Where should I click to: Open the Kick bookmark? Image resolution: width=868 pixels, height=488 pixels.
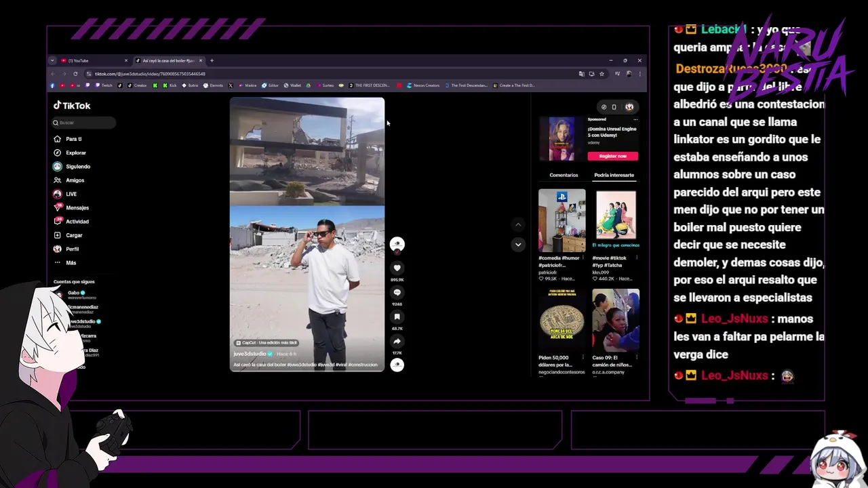coord(170,85)
